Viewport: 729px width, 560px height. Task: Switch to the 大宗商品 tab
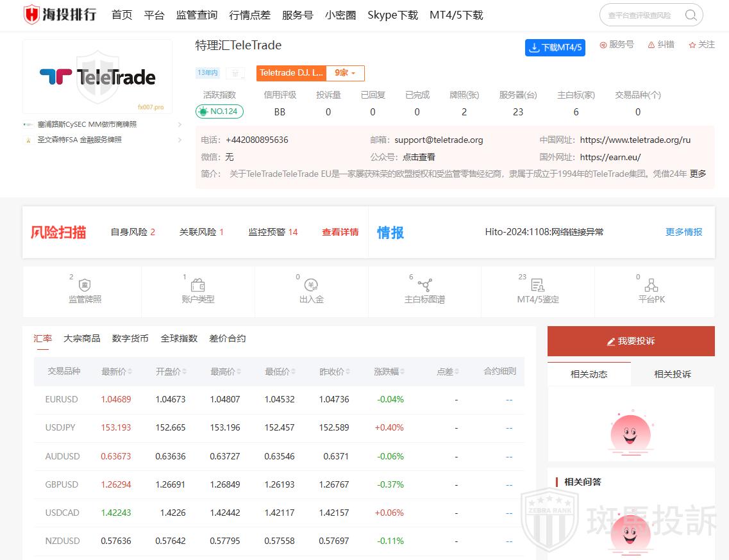(x=81, y=338)
